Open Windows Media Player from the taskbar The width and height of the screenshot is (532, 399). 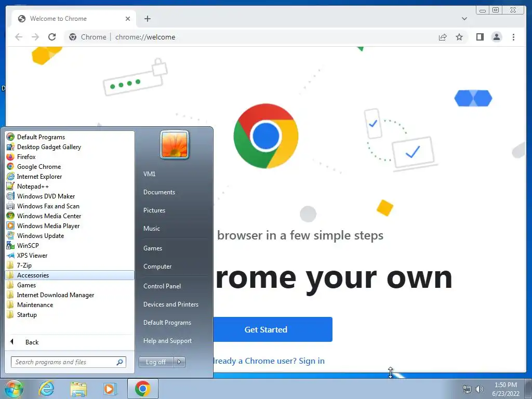point(110,389)
